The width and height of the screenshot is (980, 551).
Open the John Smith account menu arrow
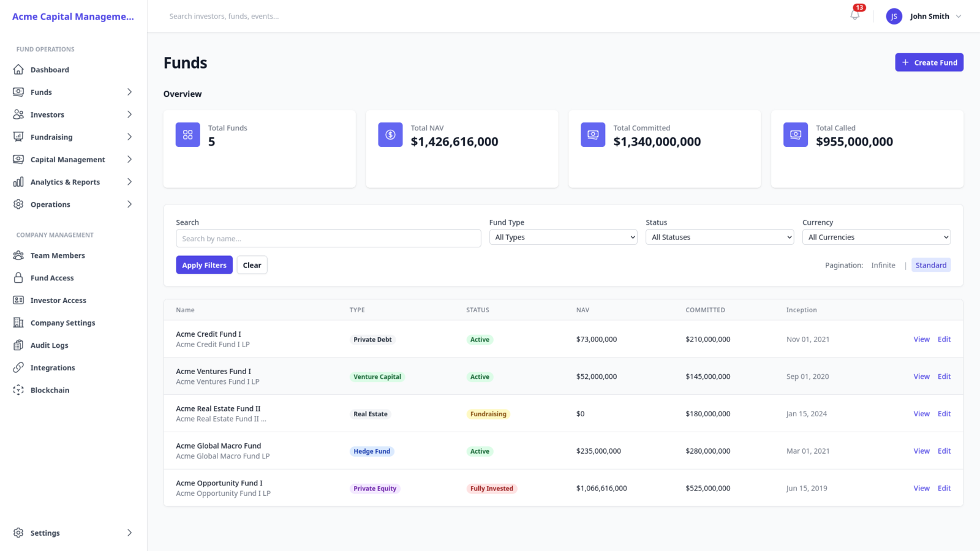[x=959, y=17]
